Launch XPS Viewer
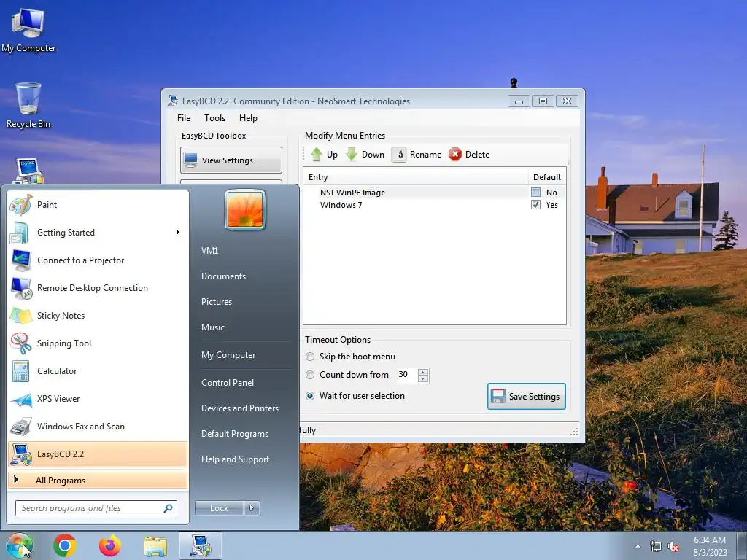This screenshot has height=560, width=747. [98, 399]
